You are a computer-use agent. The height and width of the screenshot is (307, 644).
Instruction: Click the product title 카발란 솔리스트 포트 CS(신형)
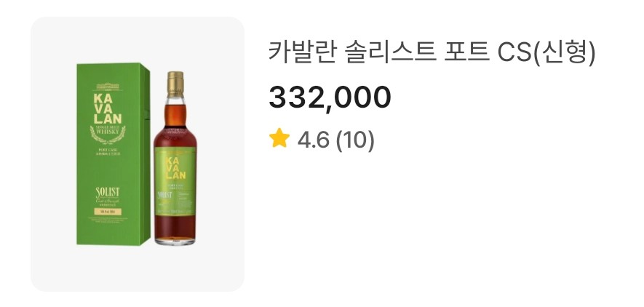(x=432, y=54)
